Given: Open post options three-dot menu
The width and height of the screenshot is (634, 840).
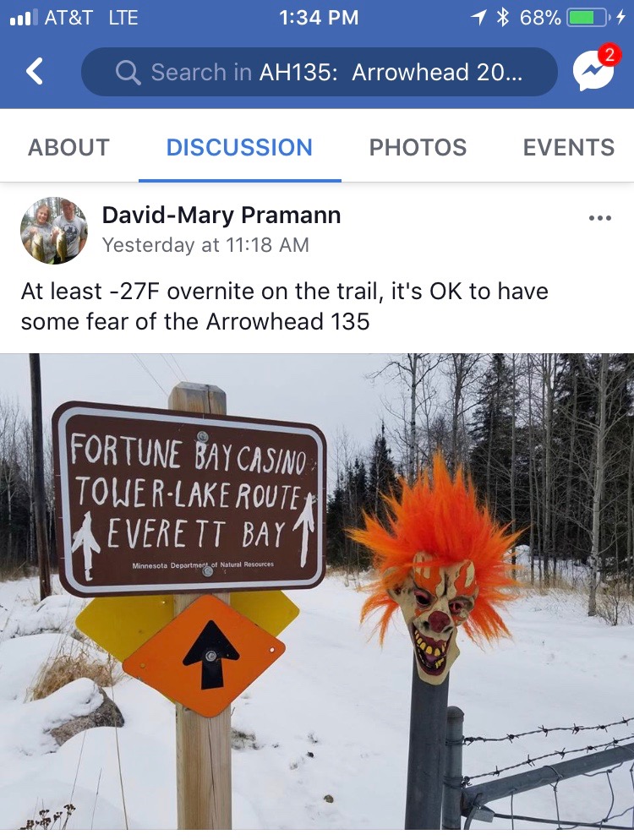Looking at the screenshot, I should (x=599, y=218).
